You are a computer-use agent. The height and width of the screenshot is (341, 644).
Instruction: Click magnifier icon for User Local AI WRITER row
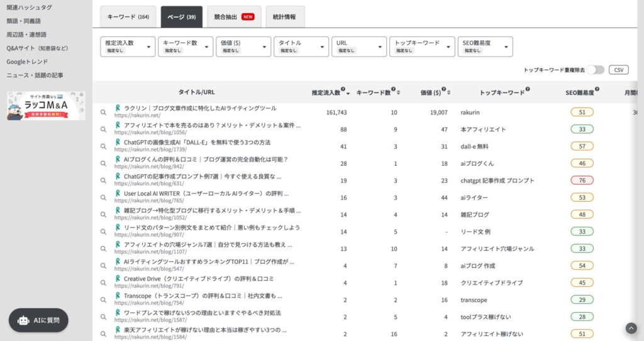tap(103, 197)
